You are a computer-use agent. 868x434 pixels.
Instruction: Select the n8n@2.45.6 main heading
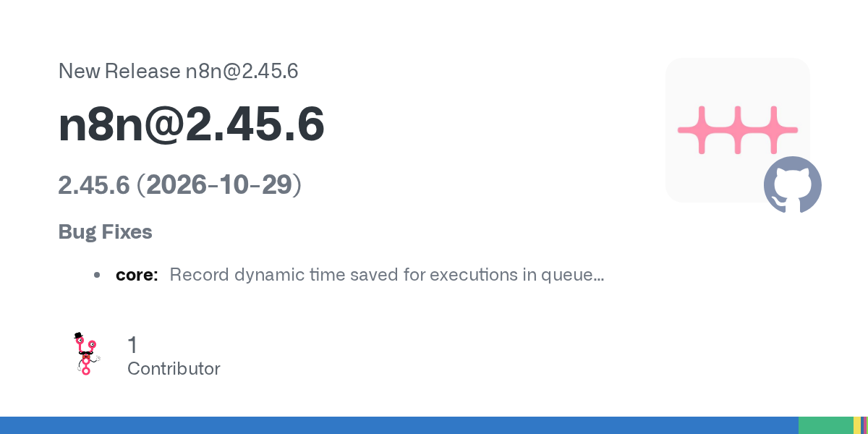(x=192, y=124)
